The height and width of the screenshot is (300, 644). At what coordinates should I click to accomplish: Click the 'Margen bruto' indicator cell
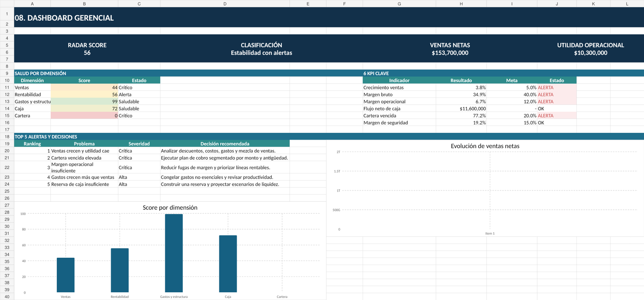[399, 95]
